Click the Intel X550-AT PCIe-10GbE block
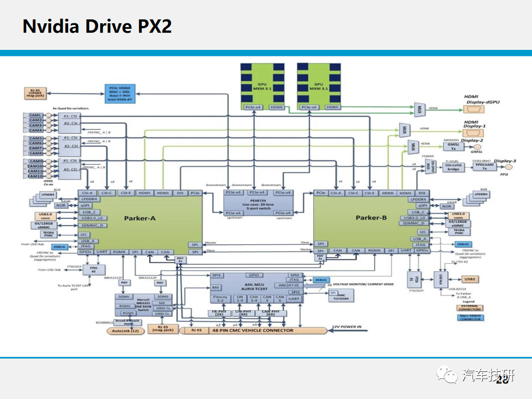 coord(120,94)
